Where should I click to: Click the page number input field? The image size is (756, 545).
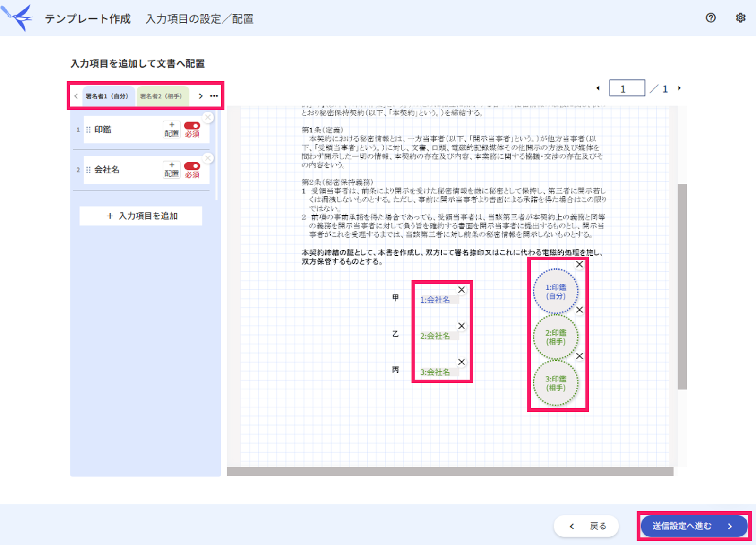pyautogui.click(x=627, y=88)
